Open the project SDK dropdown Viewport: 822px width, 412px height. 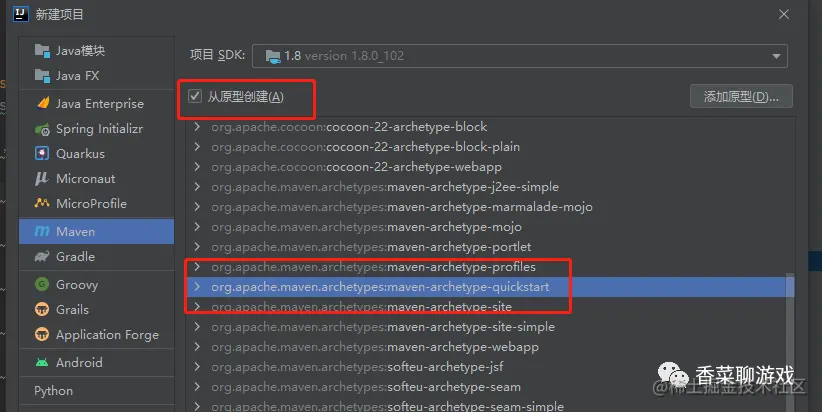click(x=520, y=56)
